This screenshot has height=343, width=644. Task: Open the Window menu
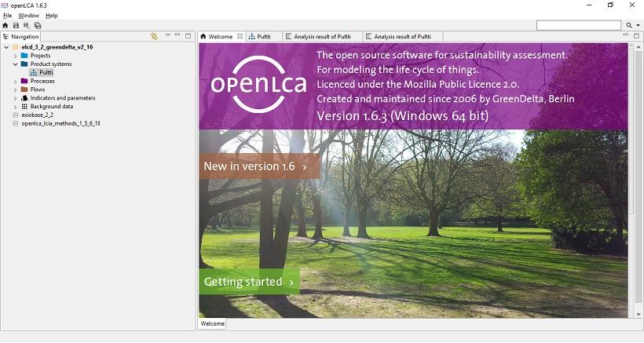tap(29, 16)
